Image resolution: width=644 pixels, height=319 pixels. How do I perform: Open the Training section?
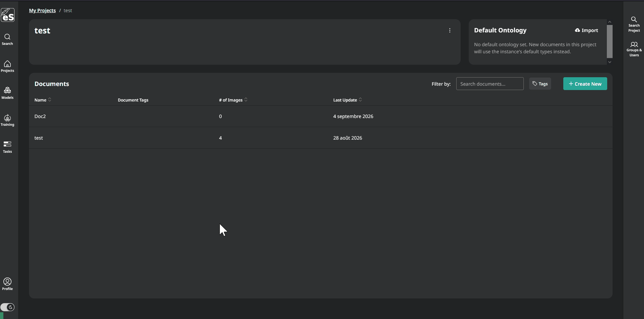coord(7,120)
